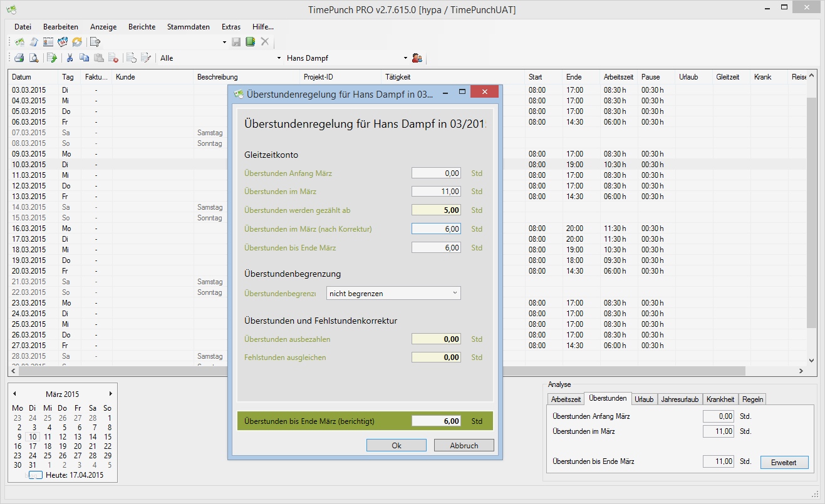Click the scissors cut icon
This screenshot has width=825, height=504.
coord(70,58)
